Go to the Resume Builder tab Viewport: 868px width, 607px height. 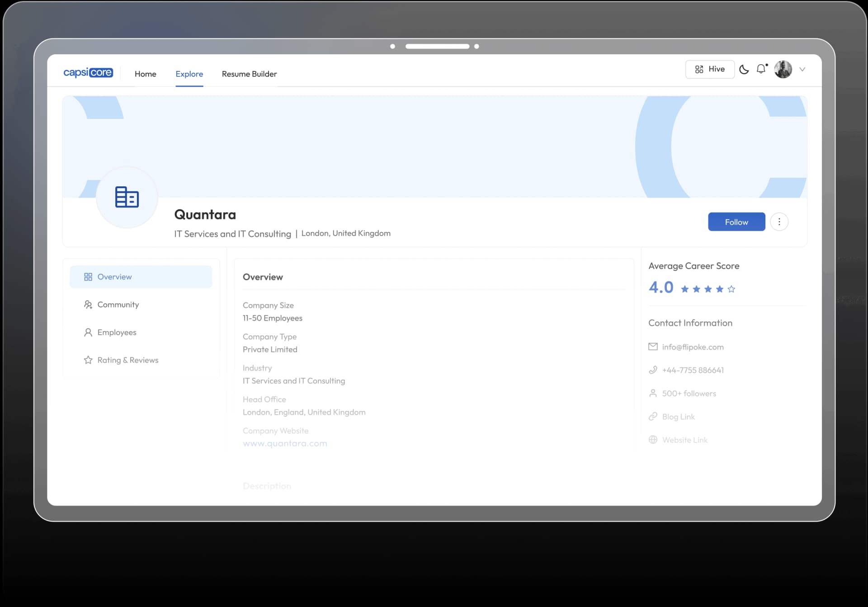click(x=249, y=74)
